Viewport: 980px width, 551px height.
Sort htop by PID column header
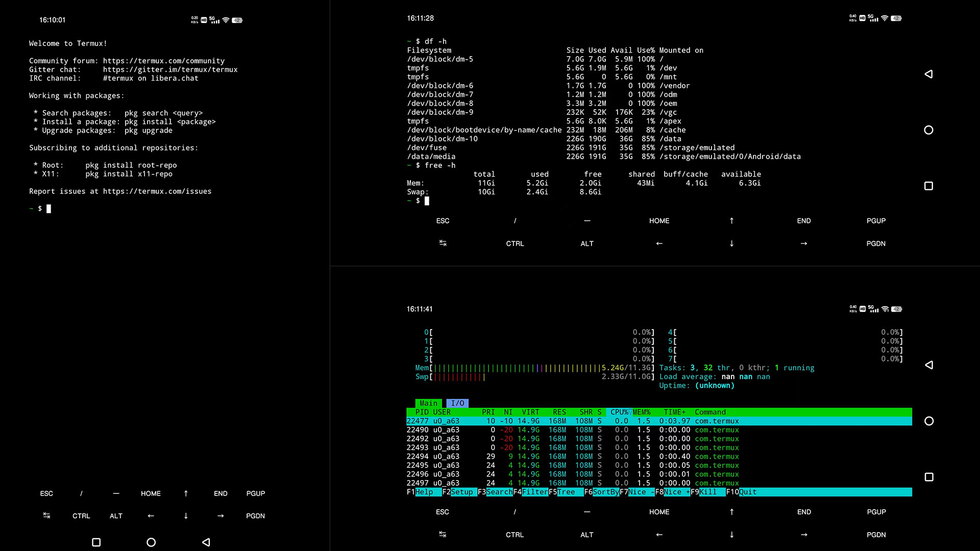(x=422, y=412)
